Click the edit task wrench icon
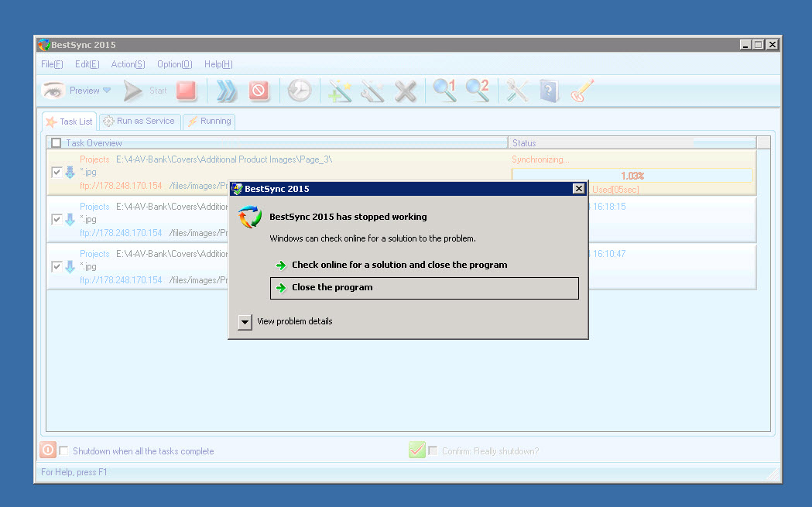 372,91
